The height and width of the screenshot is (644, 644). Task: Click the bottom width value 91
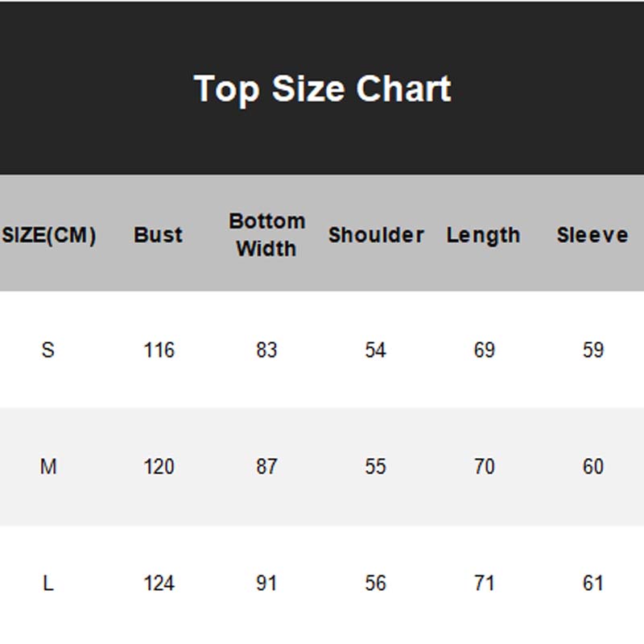tap(266, 584)
